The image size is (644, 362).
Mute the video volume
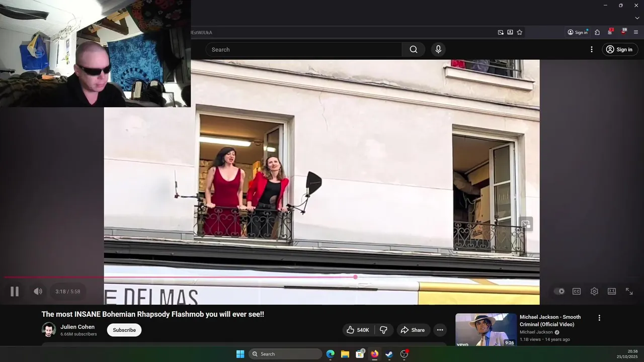click(38, 292)
